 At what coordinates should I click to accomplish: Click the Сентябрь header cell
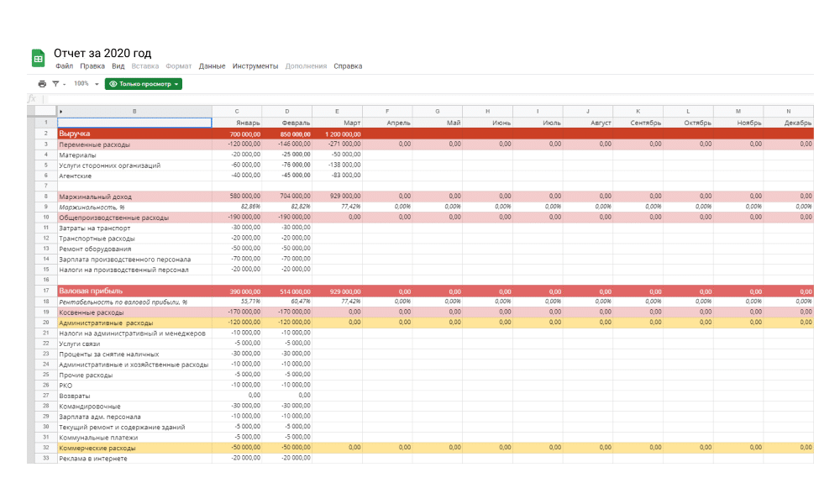(x=638, y=123)
